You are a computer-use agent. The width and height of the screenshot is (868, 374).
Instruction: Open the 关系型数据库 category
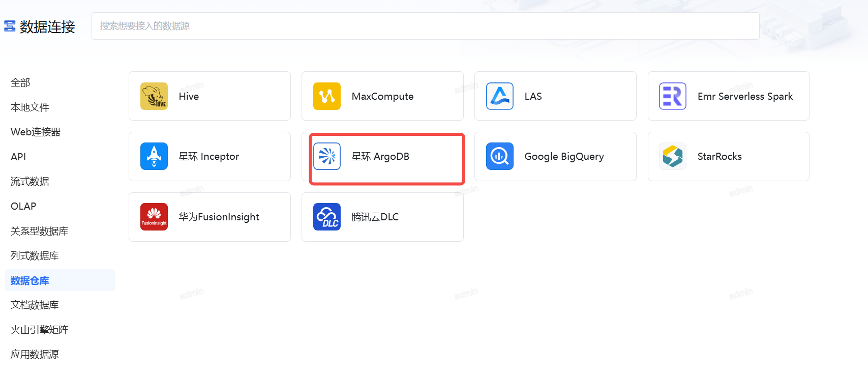40,231
